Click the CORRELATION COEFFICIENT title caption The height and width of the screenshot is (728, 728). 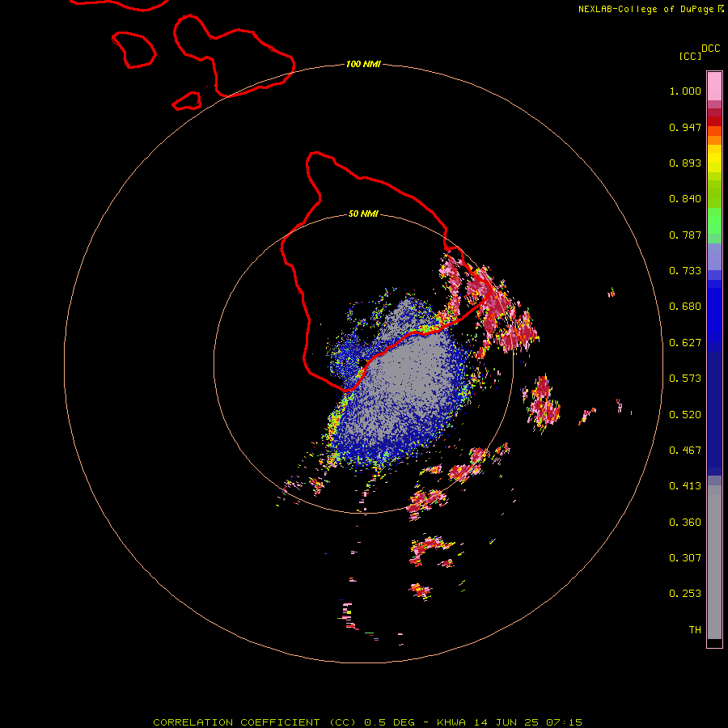[x=367, y=722]
